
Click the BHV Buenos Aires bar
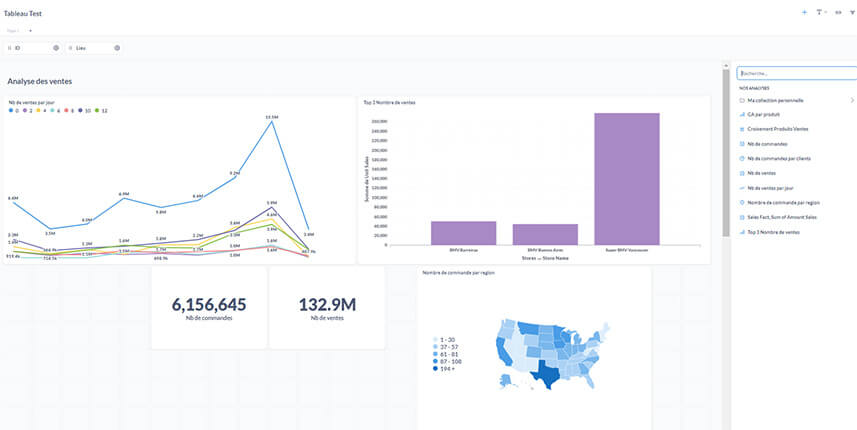(x=545, y=234)
